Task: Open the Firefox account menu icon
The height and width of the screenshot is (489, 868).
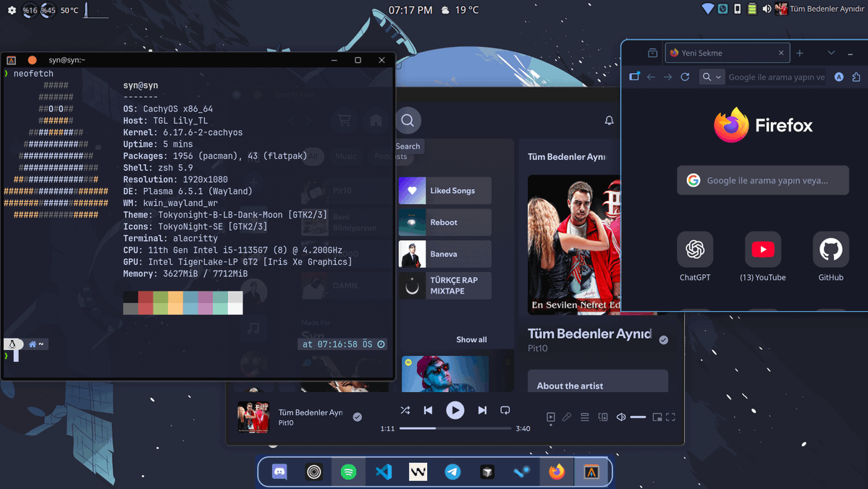Action: (x=838, y=77)
